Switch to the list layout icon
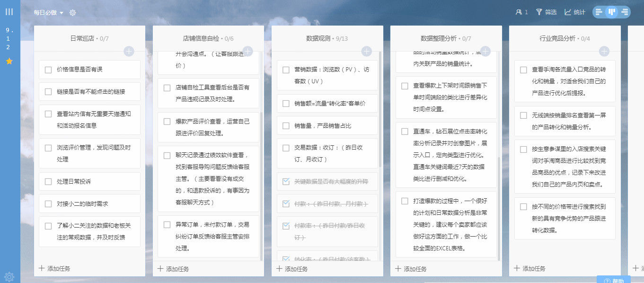The width and height of the screenshot is (644, 283). [x=598, y=11]
